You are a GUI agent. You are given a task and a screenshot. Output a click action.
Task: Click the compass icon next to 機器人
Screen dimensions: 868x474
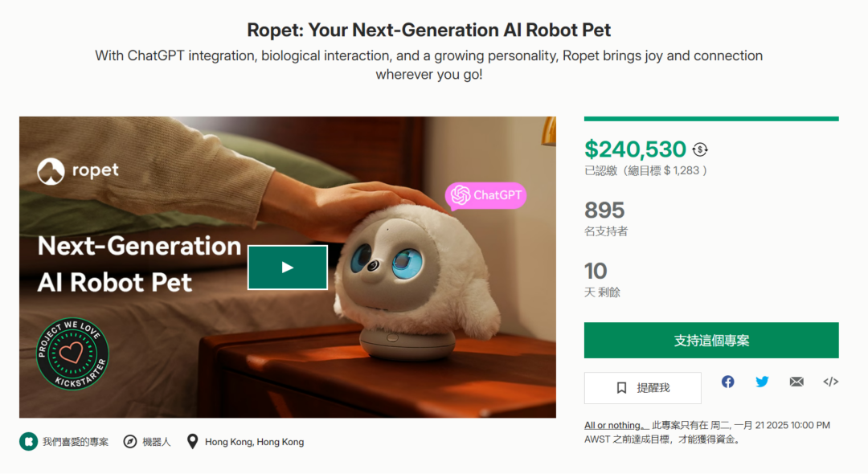pyautogui.click(x=130, y=441)
